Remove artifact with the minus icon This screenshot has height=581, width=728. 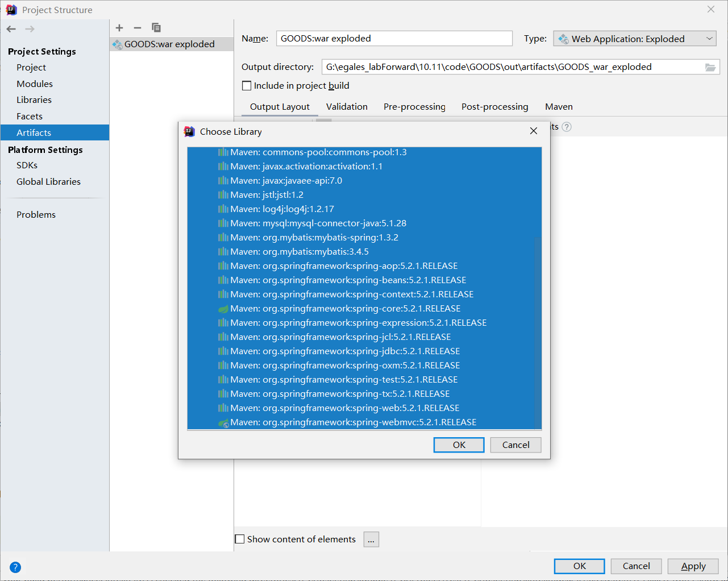(138, 28)
